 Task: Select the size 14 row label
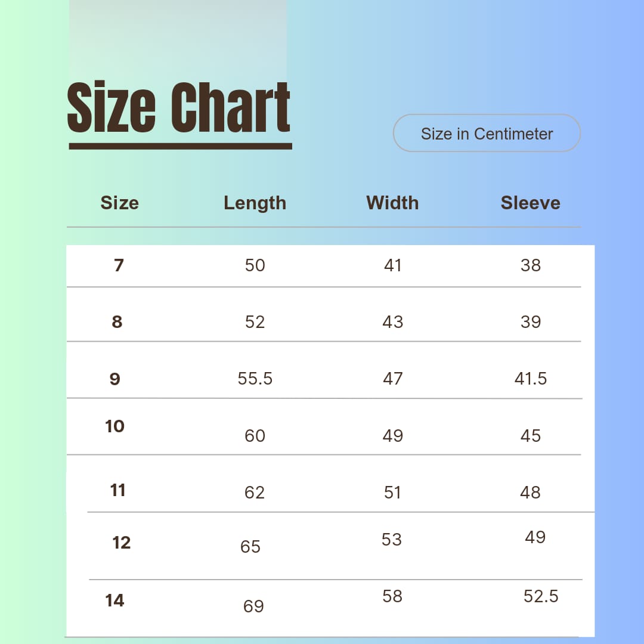115,600
